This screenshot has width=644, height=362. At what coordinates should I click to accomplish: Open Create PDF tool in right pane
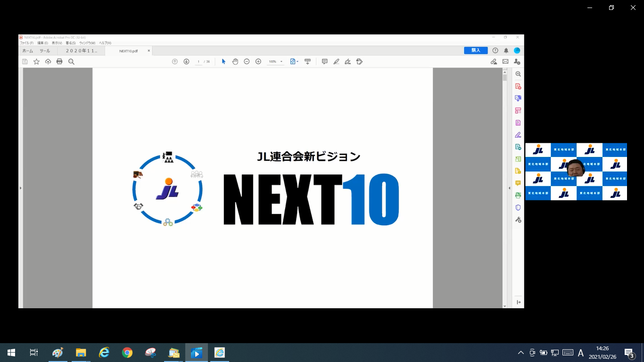coord(518,86)
